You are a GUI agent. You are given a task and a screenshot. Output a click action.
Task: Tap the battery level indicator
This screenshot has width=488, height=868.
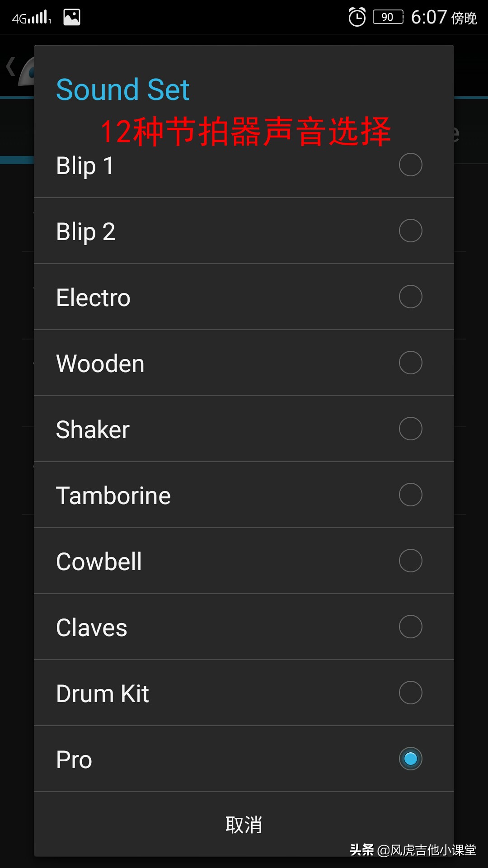pyautogui.click(x=388, y=17)
